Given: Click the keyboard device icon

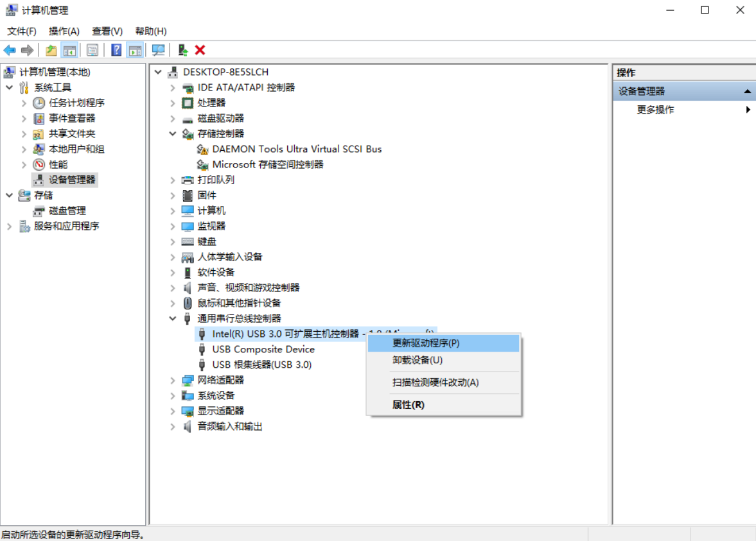Looking at the screenshot, I should click(188, 241).
